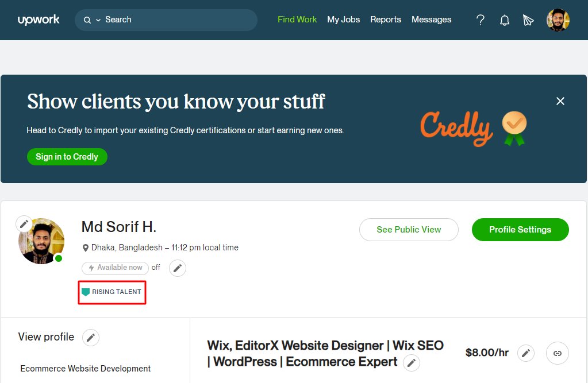This screenshot has height=383, width=588.
Task: Click the $8.00/hr rate text
Action: [x=487, y=353]
